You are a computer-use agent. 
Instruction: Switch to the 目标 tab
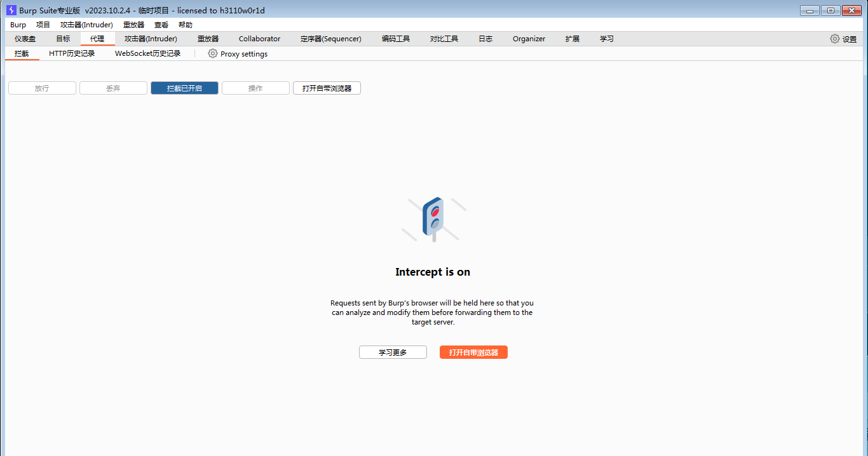click(63, 39)
